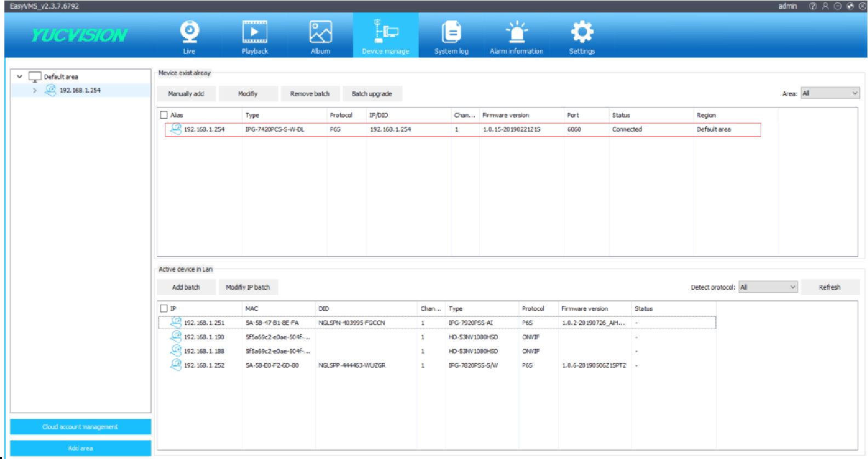This screenshot has width=868, height=459.
Task: Open the System log document icon
Action: point(451,32)
